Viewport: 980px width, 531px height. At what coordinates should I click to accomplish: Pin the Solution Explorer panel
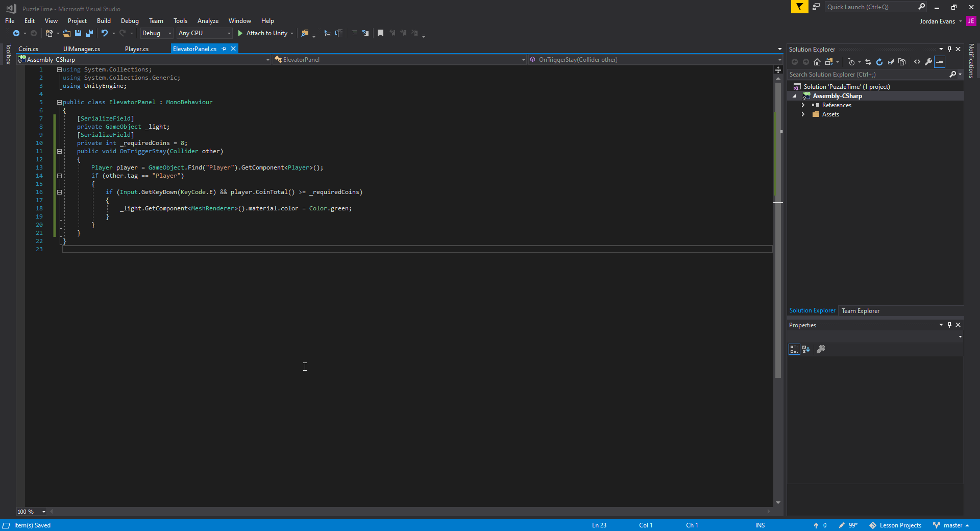tap(949, 49)
